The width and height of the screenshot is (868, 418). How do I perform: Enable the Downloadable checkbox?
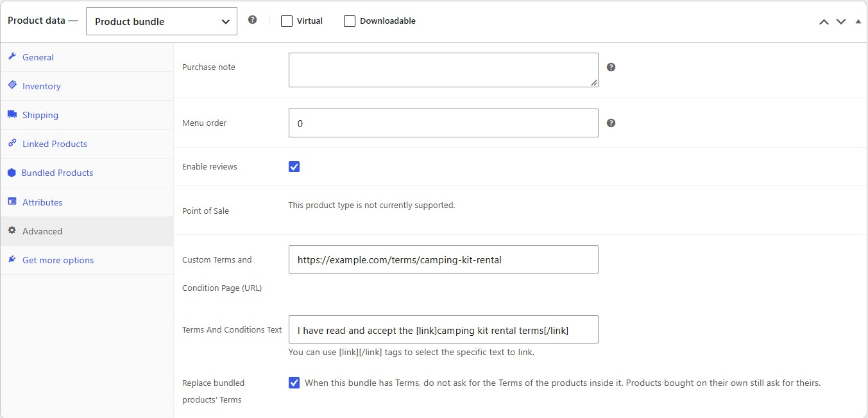[350, 21]
